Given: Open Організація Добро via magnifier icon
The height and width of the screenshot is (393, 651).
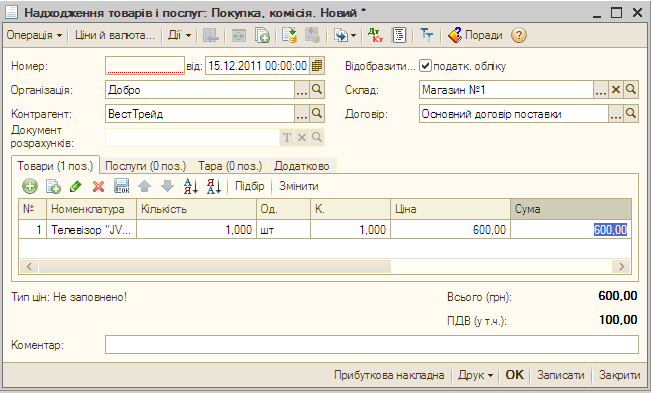Looking at the screenshot, I should pyautogui.click(x=317, y=90).
